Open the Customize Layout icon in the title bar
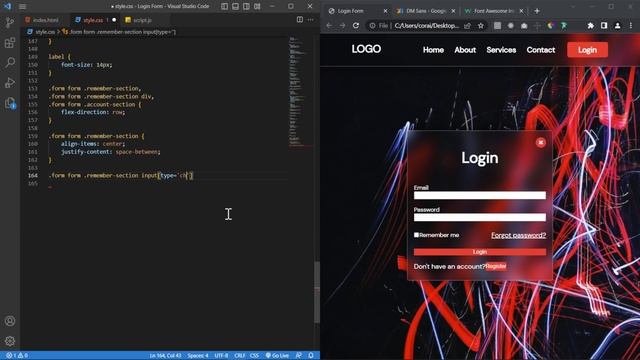 (257, 6)
